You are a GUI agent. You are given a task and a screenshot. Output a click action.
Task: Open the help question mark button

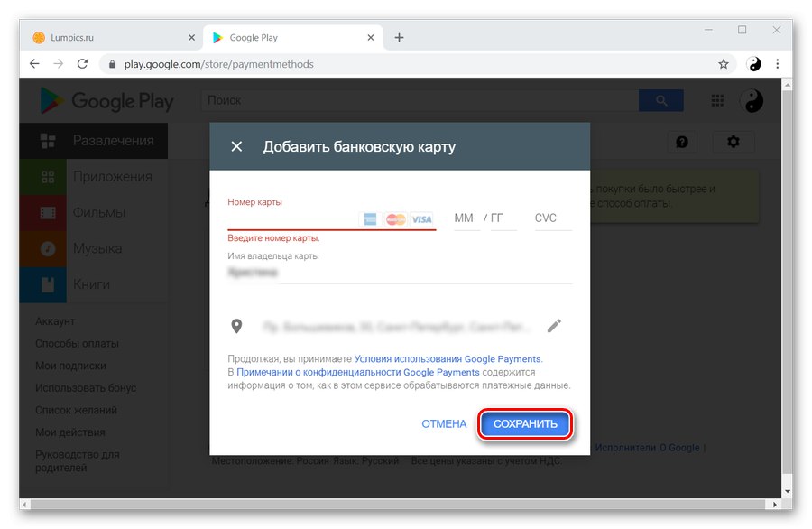point(682,142)
